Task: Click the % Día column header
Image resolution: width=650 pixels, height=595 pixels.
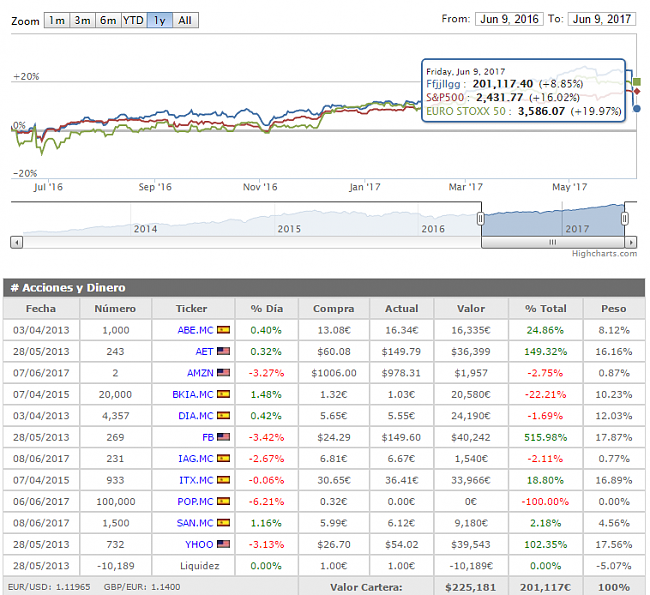Action: click(267, 309)
